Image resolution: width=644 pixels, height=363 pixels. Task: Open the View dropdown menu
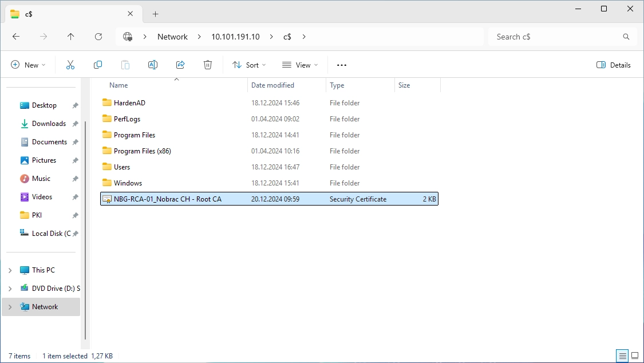[x=300, y=65]
